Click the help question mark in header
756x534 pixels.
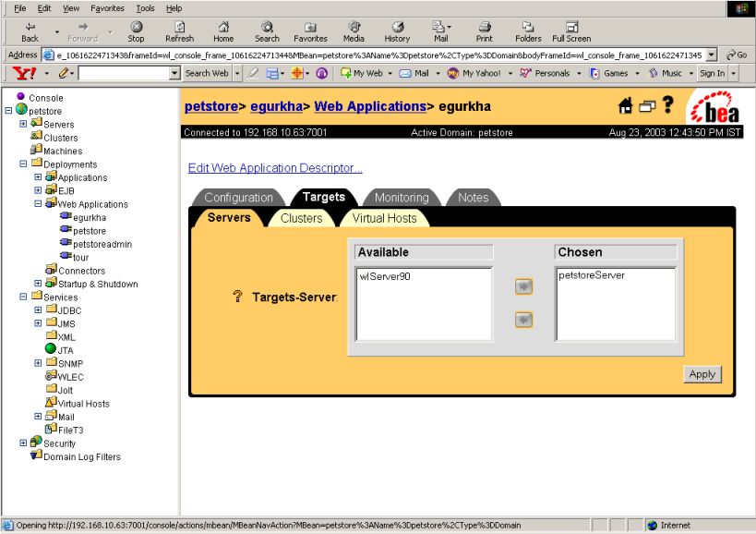pos(667,104)
